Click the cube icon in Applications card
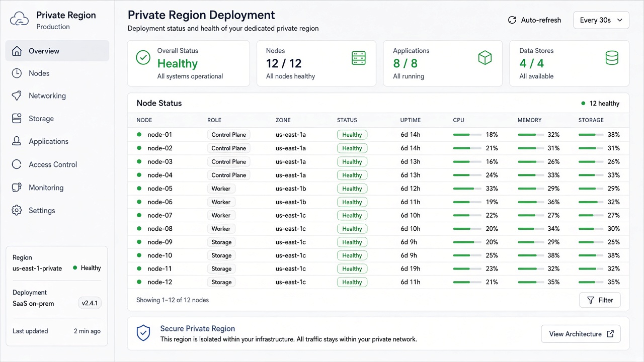 [485, 58]
